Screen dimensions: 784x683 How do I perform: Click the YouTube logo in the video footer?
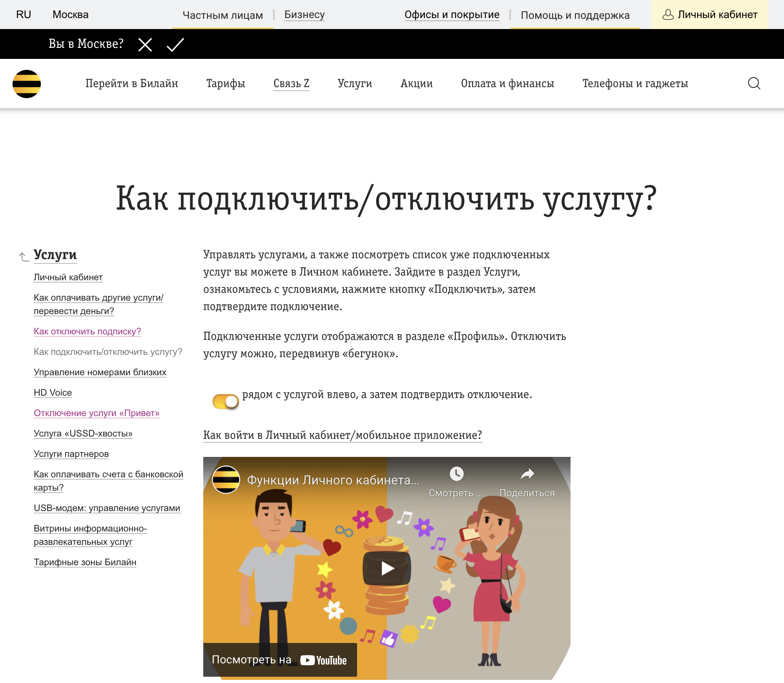(323, 659)
